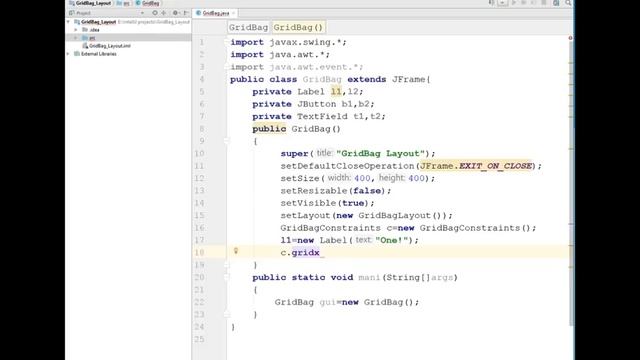The height and width of the screenshot is (360, 640).
Task: Click setVisible(true) statement
Action: click(327, 203)
